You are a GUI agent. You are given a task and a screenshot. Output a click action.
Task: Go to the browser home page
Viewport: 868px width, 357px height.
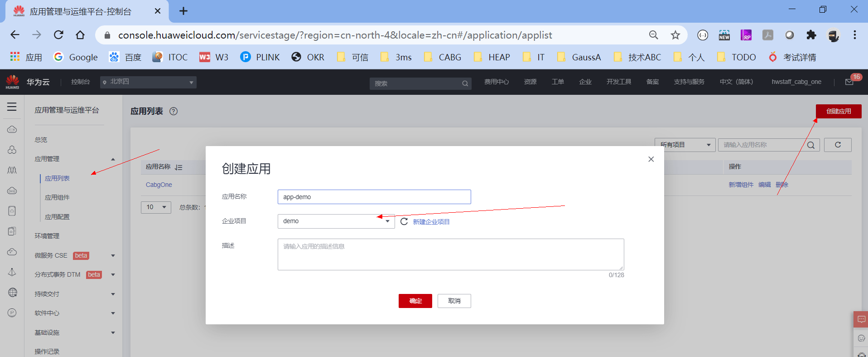click(x=80, y=35)
